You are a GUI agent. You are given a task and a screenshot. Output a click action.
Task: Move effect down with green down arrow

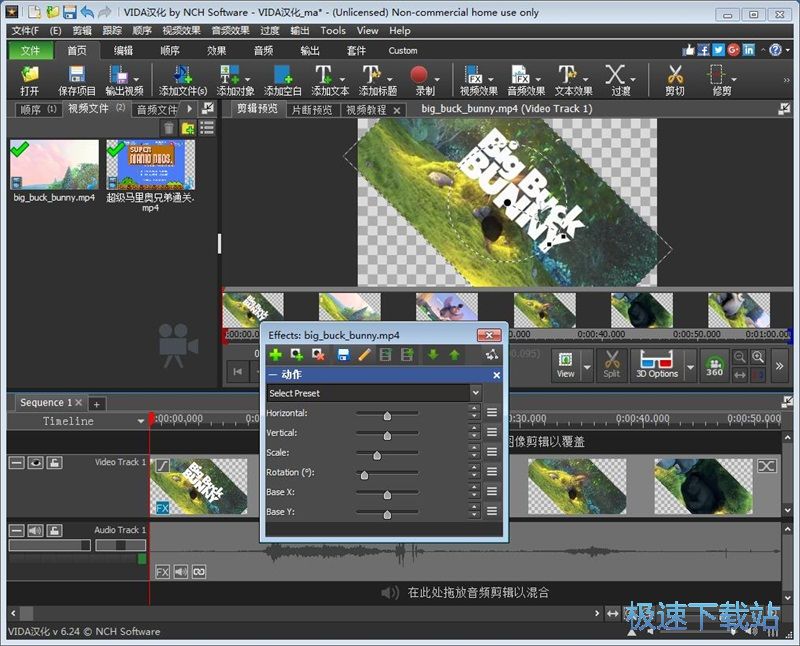click(x=433, y=355)
